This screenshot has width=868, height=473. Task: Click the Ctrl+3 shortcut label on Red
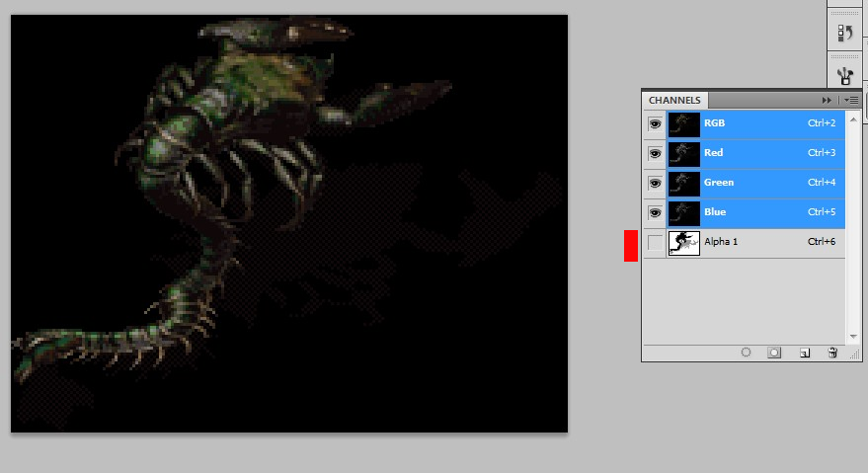(x=822, y=153)
